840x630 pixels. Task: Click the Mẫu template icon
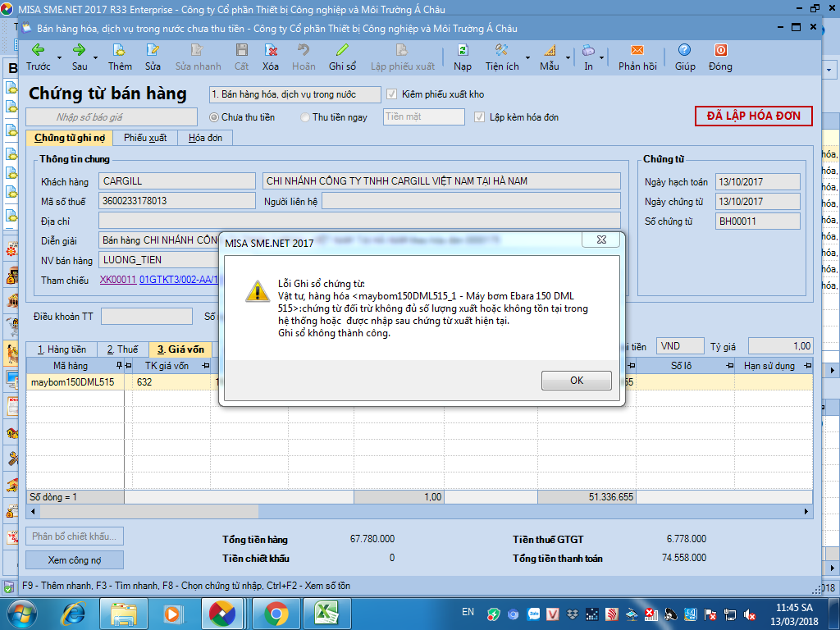tap(550, 50)
